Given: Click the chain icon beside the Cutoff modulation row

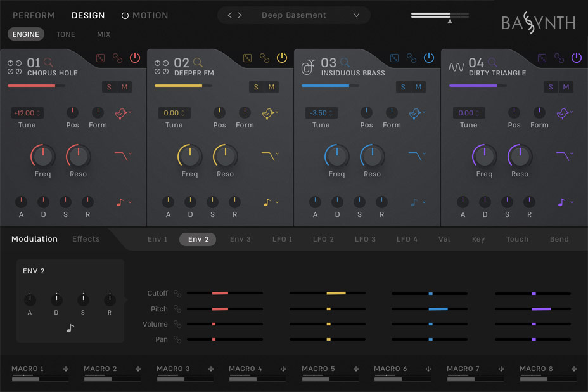Looking at the screenshot, I should [x=178, y=293].
